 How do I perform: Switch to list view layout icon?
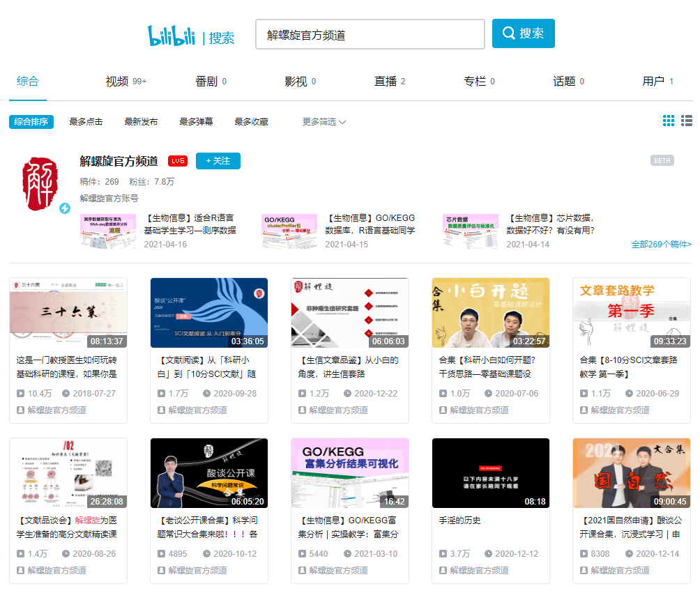tap(687, 121)
